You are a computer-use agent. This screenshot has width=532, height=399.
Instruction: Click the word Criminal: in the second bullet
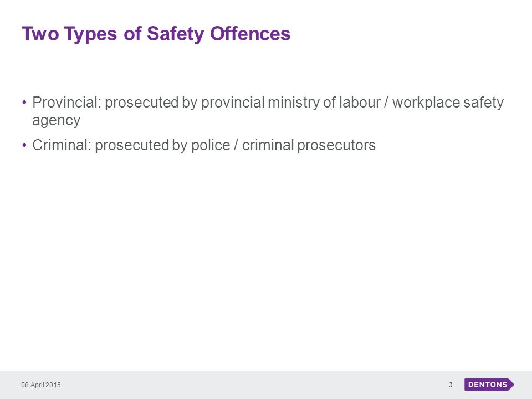pyautogui.click(x=62, y=145)
